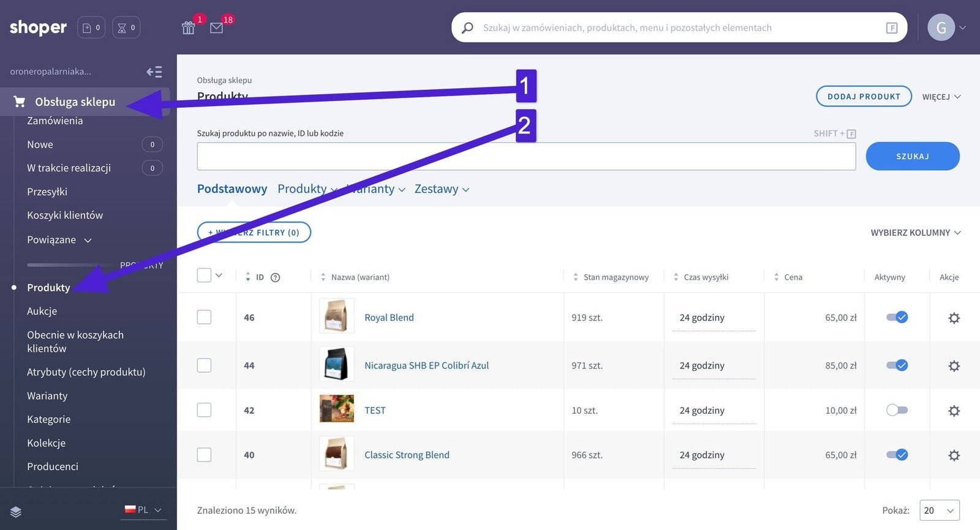Image resolution: width=980 pixels, height=530 pixels.
Task: Open Kategorie in the sidebar menu
Action: tap(48, 419)
